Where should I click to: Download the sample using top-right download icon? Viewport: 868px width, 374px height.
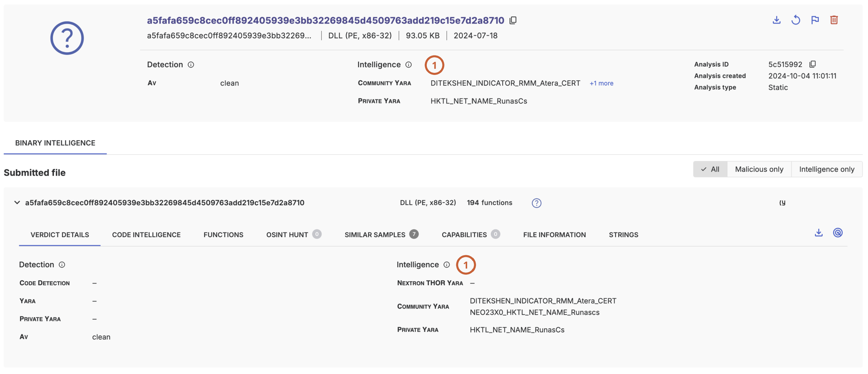pos(776,20)
